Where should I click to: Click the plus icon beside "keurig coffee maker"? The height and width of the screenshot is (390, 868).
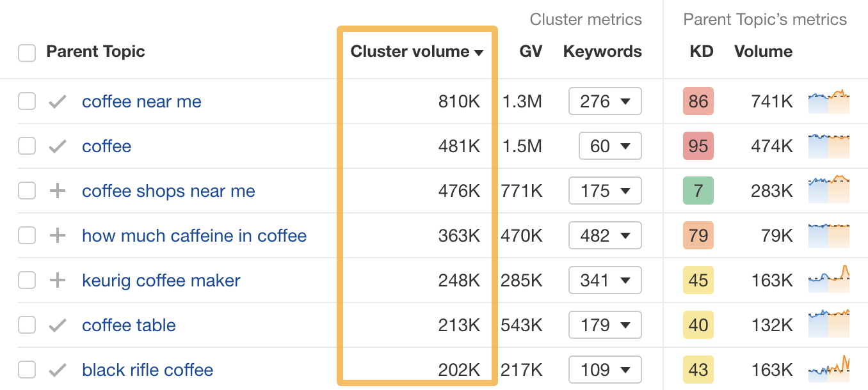tap(57, 280)
